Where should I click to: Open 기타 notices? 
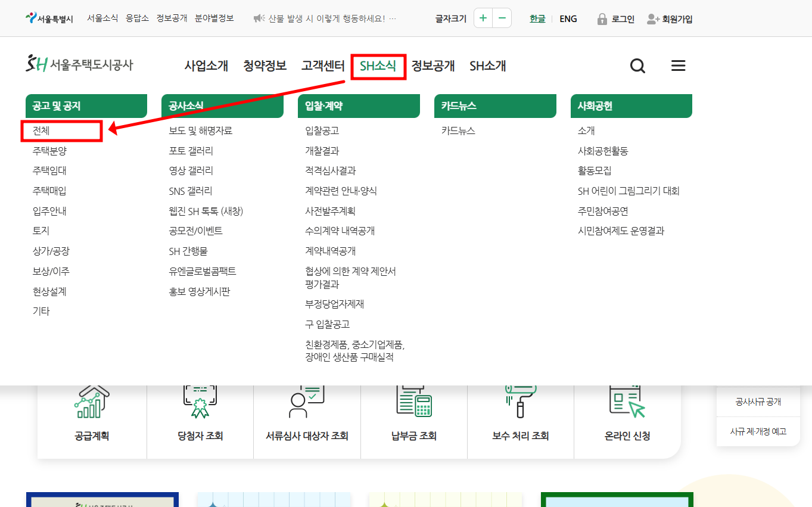[x=41, y=311]
